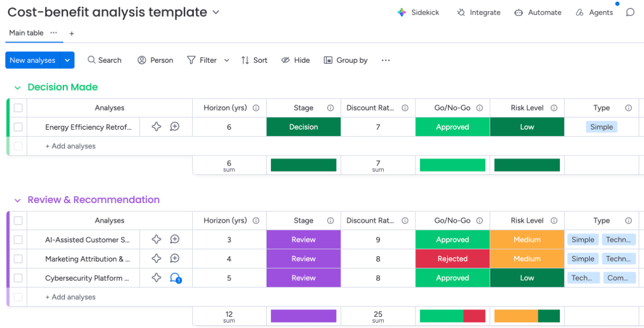Change the Energy Efficiency Stage status Decision
This screenshot has height=328, width=644.
[x=304, y=127]
